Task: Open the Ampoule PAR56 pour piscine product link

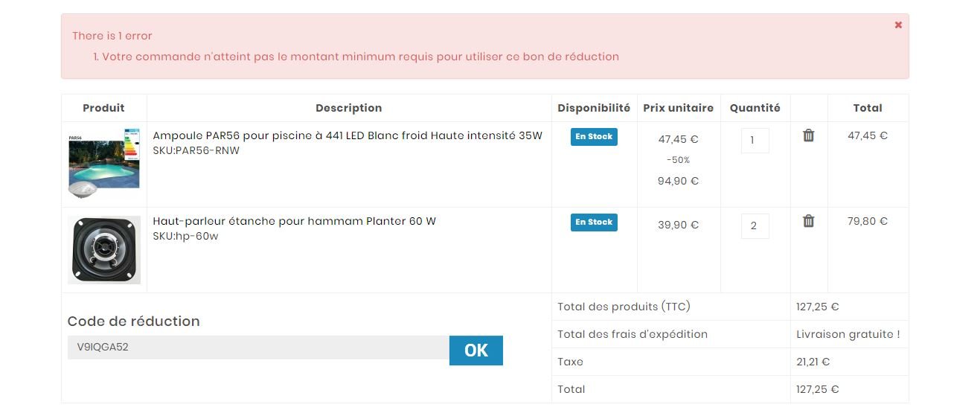Action: click(348, 135)
